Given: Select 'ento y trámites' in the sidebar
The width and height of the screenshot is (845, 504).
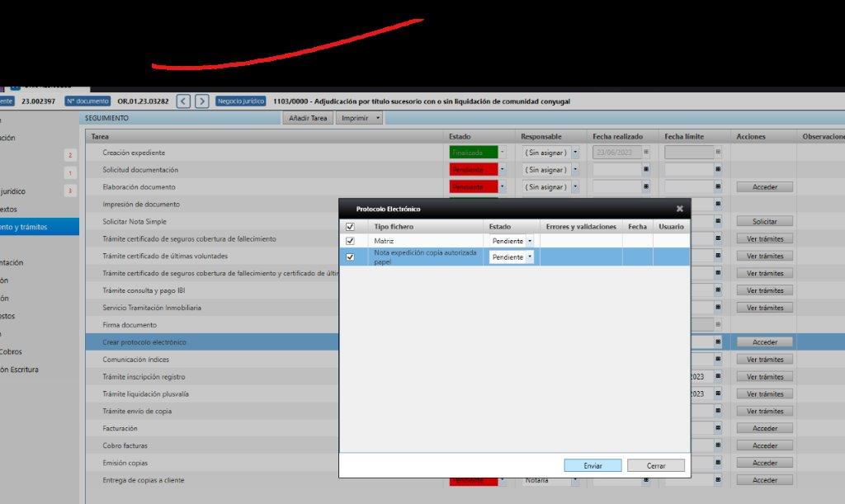Looking at the screenshot, I should (33, 227).
